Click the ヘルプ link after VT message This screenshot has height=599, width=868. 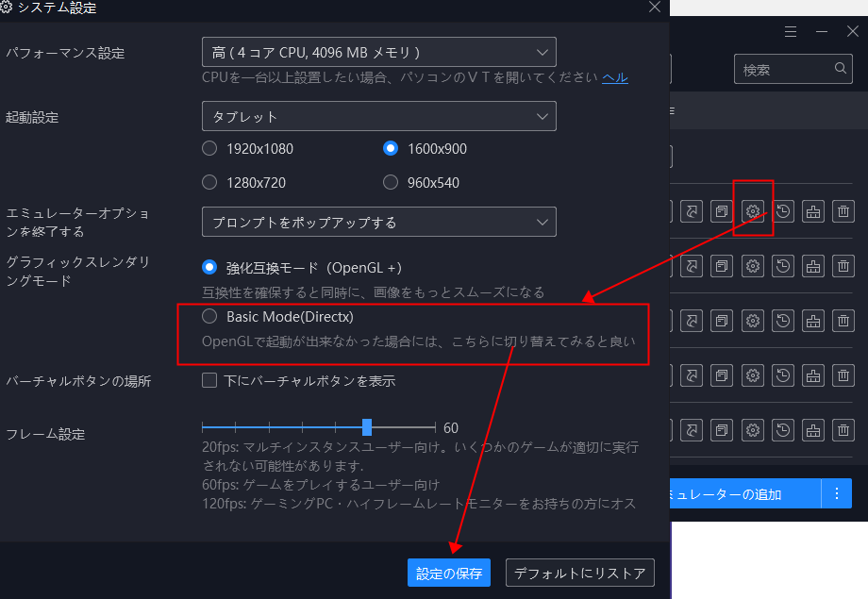click(615, 77)
